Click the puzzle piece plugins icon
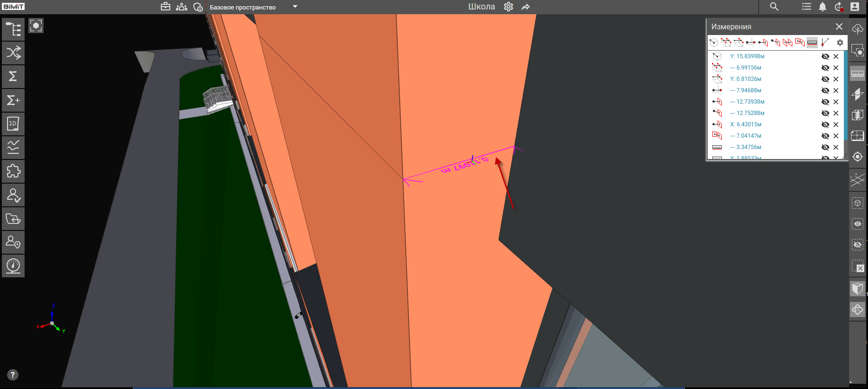The image size is (868, 389). (x=13, y=171)
